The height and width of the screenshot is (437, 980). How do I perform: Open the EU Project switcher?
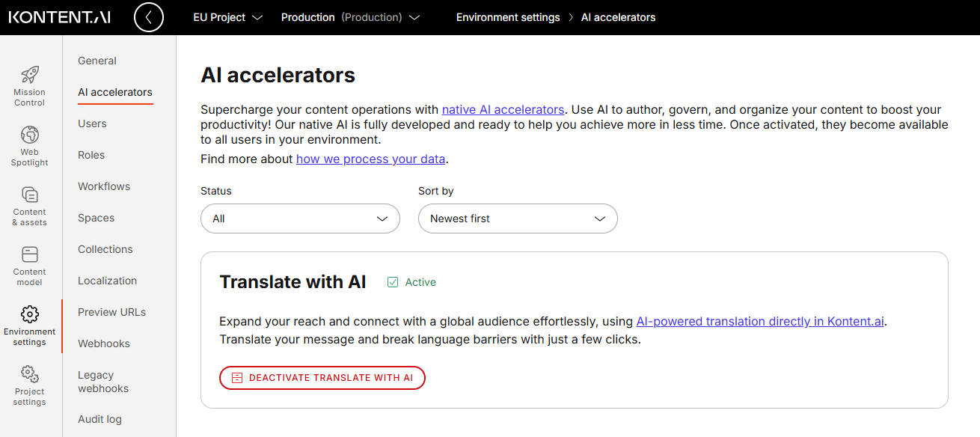[x=227, y=16]
